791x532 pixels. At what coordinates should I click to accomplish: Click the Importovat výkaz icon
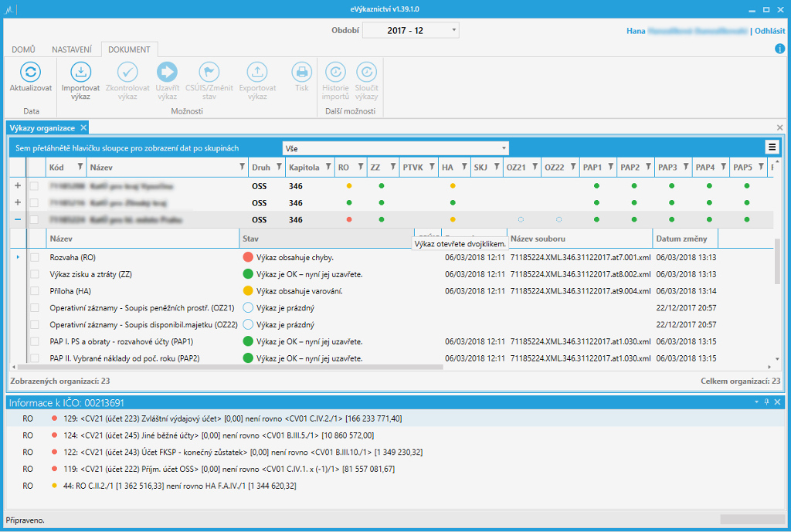[x=80, y=73]
